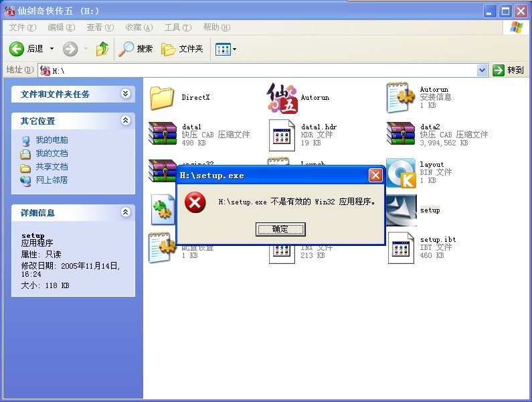Click the 确定 button in error dialog
532x402 pixels.
pos(280,229)
